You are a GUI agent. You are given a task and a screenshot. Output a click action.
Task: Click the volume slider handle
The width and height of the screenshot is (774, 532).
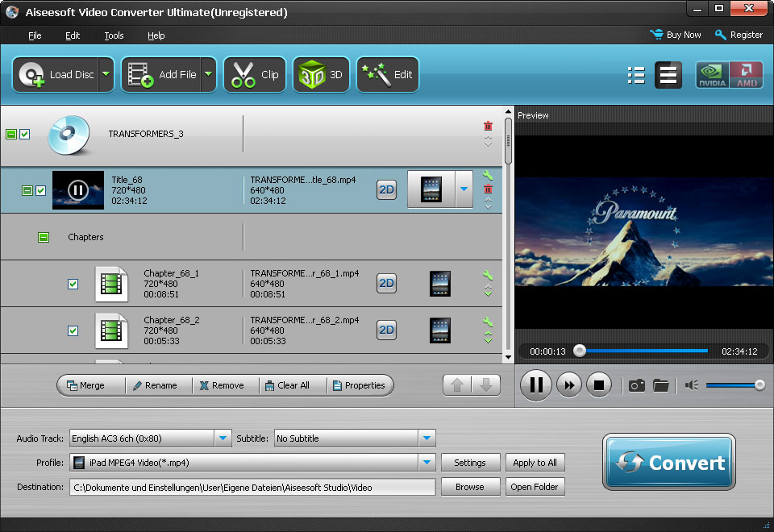click(759, 385)
